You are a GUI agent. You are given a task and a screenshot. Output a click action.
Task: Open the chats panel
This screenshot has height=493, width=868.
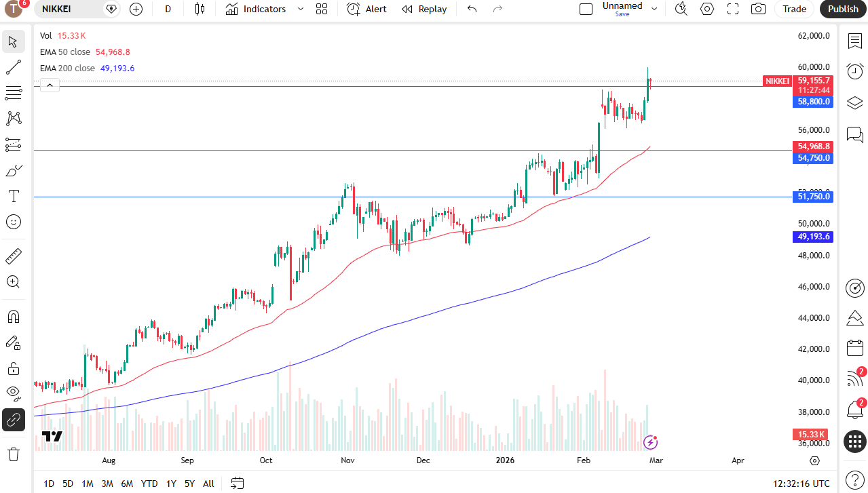point(854,134)
